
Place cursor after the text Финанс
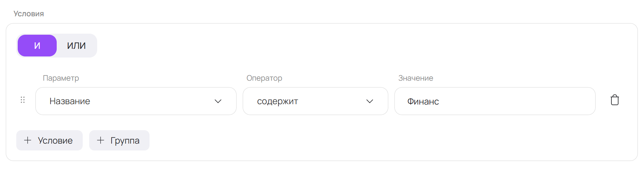pos(440,102)
